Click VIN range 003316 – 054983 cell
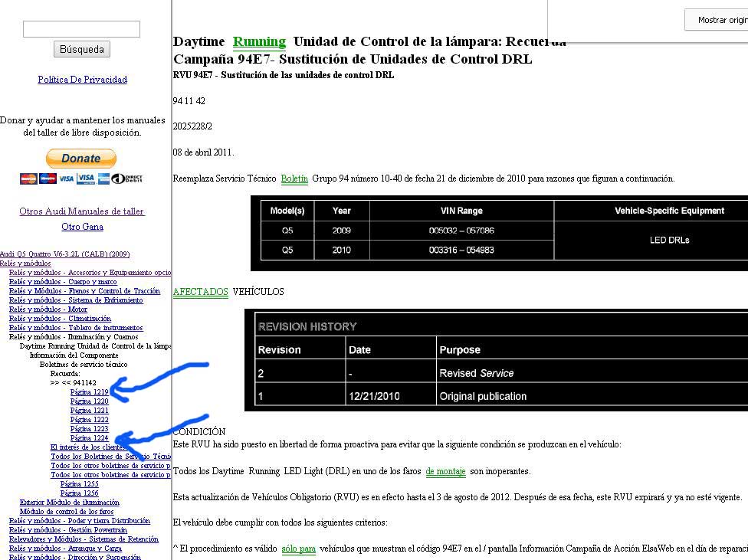Screen dimensions: 748x560 461,250
